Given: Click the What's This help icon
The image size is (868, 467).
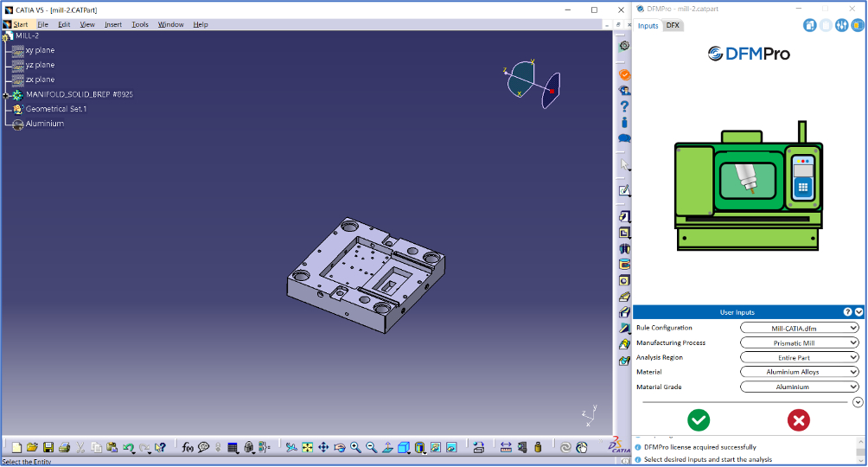Looking at the screenshot, I should point(161,448).
